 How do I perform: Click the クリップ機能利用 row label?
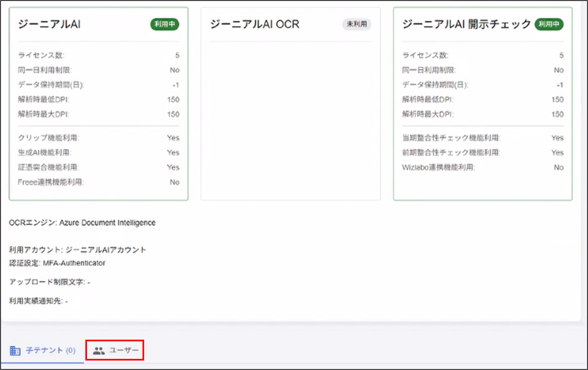(48, 138)
